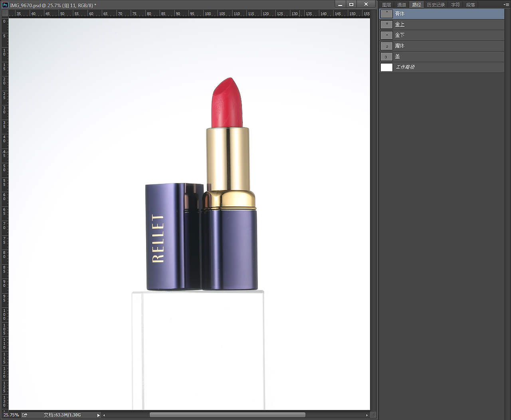Open the 历史记录 tab
The image size is (511, 420).
pos(436,5)
